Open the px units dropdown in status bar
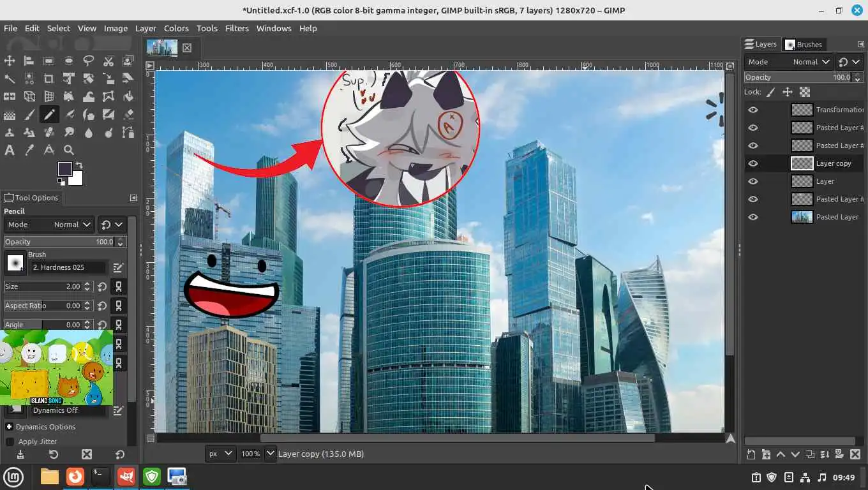Screen dimensions: 868x490 220,454
